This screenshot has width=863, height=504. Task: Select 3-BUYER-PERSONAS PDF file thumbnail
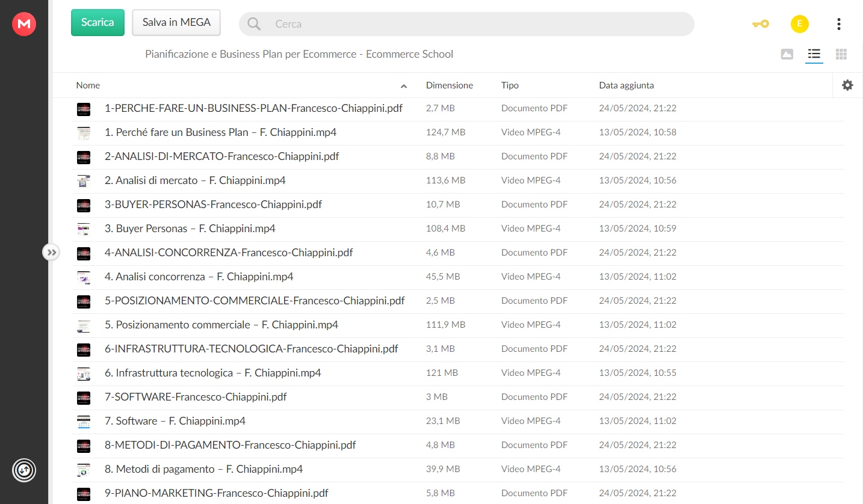tap(84, 205)
